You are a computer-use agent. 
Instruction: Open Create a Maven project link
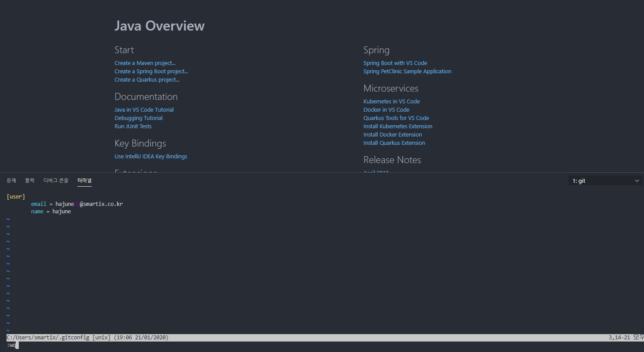[145, 63]
